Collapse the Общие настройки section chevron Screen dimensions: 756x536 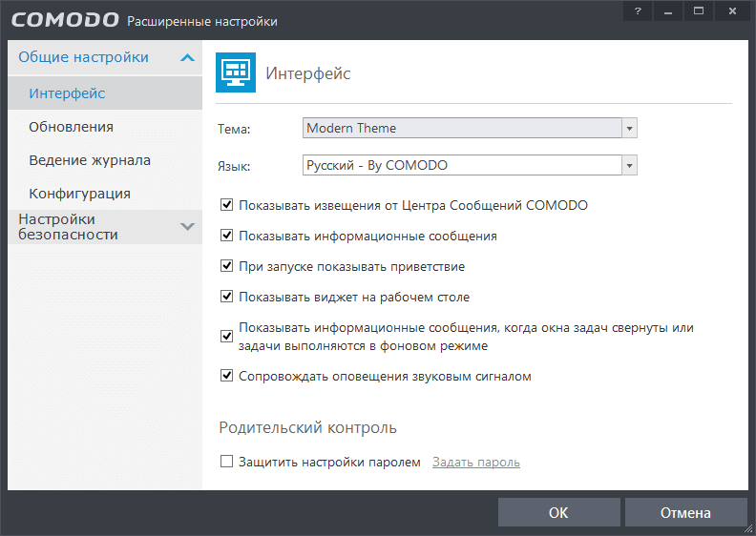[187, 58]
